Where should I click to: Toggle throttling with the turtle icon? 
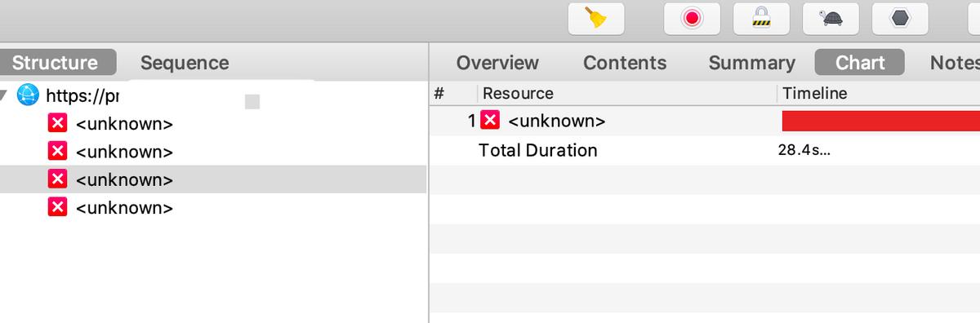coord(831,18)
